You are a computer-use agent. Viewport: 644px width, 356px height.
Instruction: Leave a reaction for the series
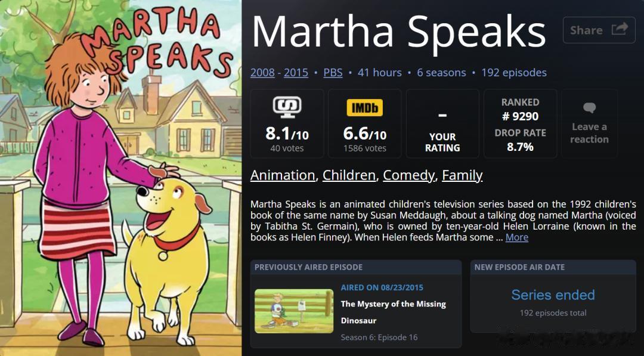[x=589, y=132]
